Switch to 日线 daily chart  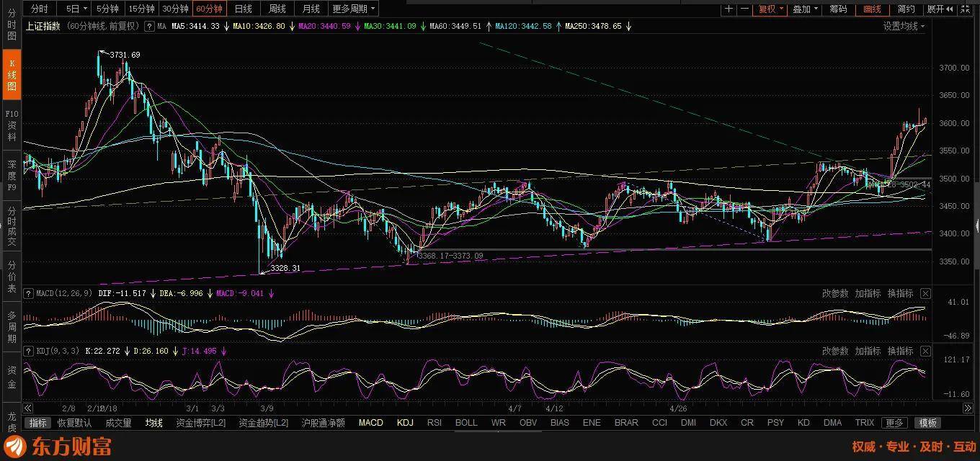click(x=244, y=9)
